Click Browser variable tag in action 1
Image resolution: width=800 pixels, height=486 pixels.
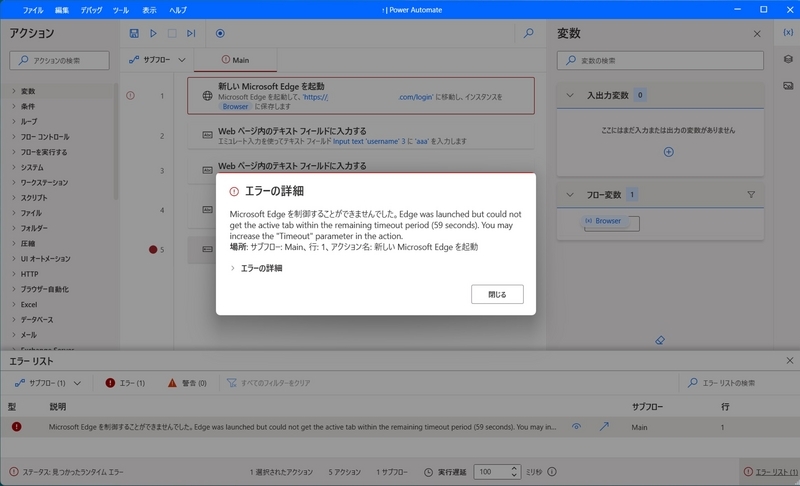click(235, 107)
